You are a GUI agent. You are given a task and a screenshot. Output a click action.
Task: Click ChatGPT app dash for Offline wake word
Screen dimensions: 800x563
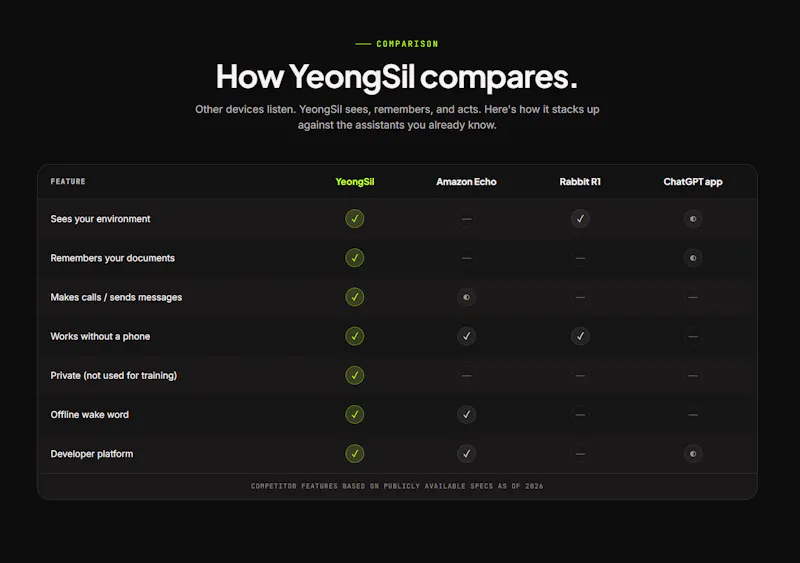(x=693, y=414)
